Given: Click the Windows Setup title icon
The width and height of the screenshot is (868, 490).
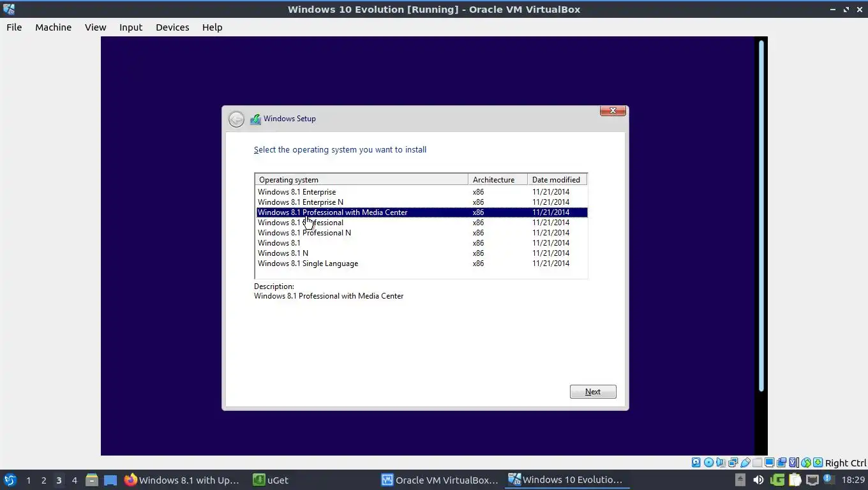Looking at the screenshot, I should (x=255, y=119).
